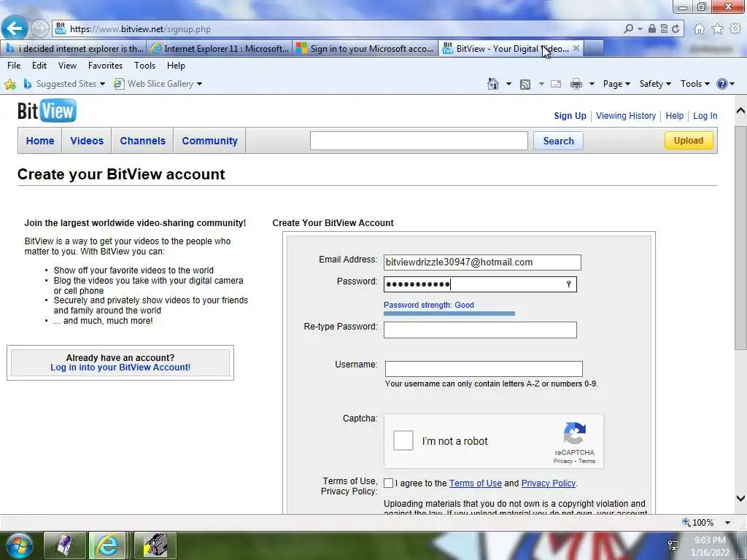Click the Username input field
The width and height of the screenshot is (747, 560).
click(484, 368)
